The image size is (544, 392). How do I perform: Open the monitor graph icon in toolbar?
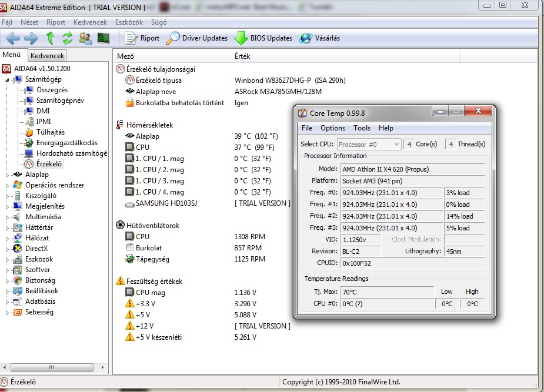(x=104, y=38)
